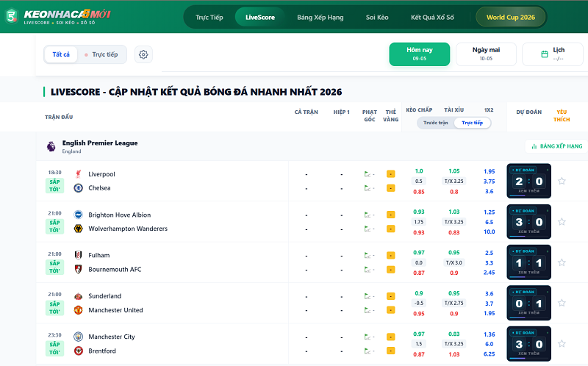The width and height of the screenshot is (588, 366).
Task: Open the Manchester City team link
Action: click(112, 337)
